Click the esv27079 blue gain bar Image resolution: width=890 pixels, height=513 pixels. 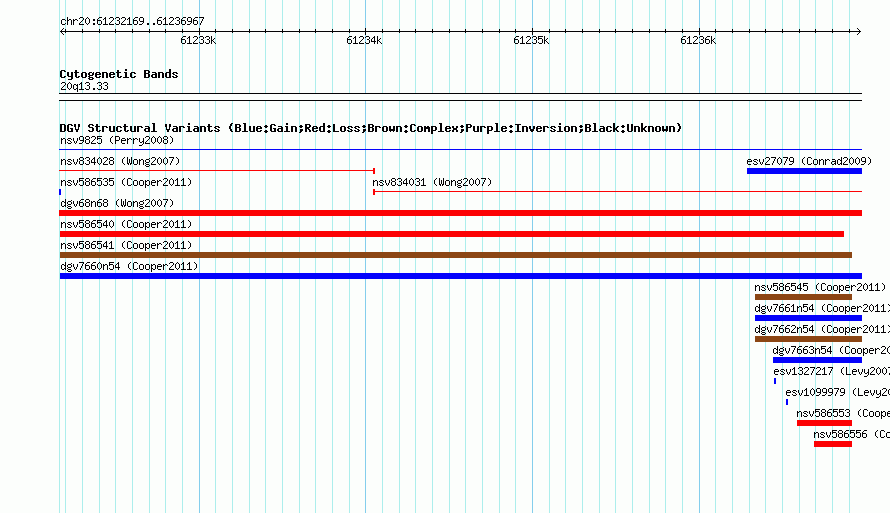[x=804, y=171]
